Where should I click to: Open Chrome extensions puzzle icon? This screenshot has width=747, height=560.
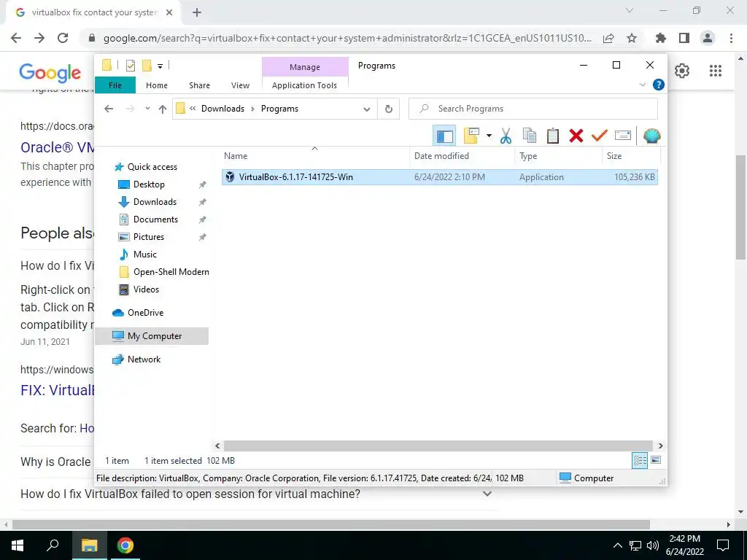pyautogui.click(x=660, y=38)
